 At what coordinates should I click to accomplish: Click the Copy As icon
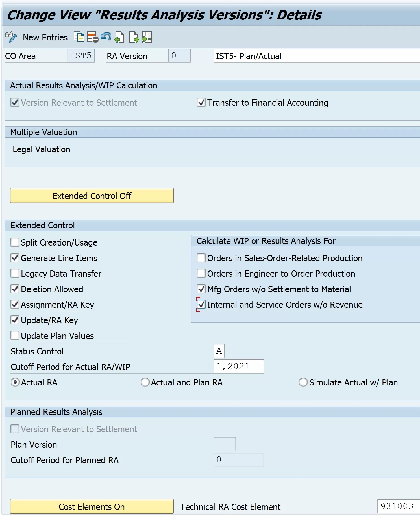pyautogui.click(x=79, y=37)
